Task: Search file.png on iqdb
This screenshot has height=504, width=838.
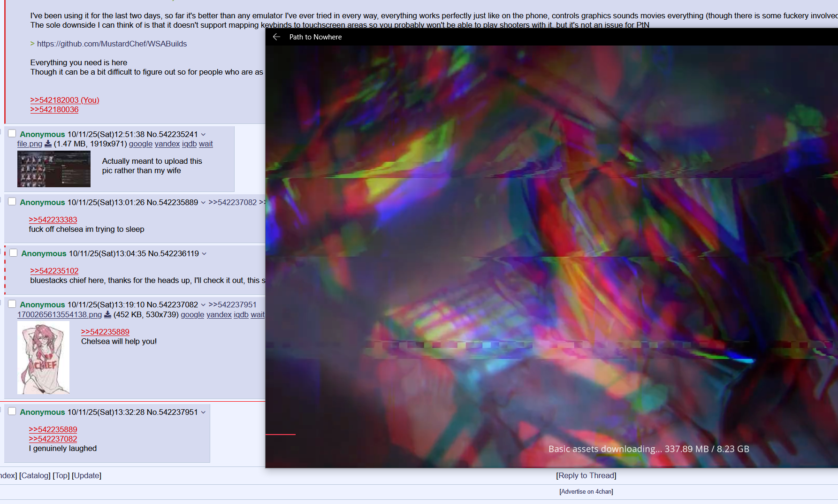Action: click(189, 144)
